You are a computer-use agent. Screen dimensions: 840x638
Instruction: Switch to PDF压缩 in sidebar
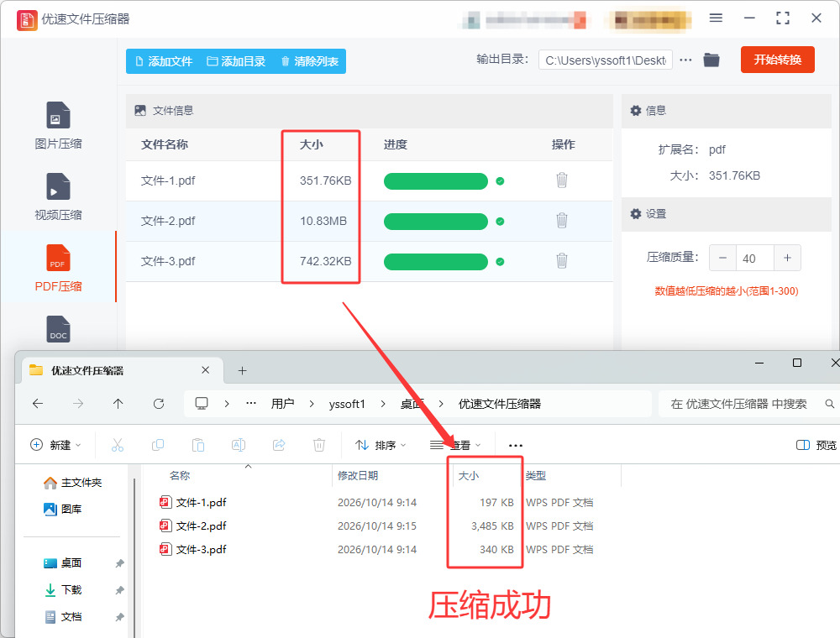[59, 268]
